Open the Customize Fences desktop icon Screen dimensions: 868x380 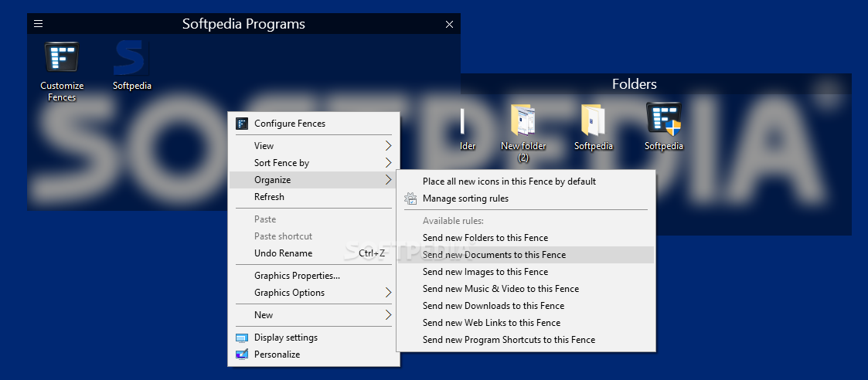click(x=62, y=72)
